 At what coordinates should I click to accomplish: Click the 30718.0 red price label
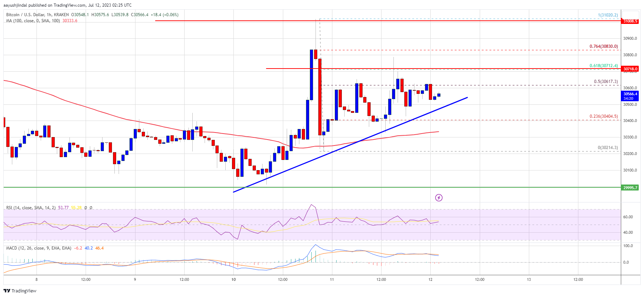pyautogui.click(x=630, y=69)
